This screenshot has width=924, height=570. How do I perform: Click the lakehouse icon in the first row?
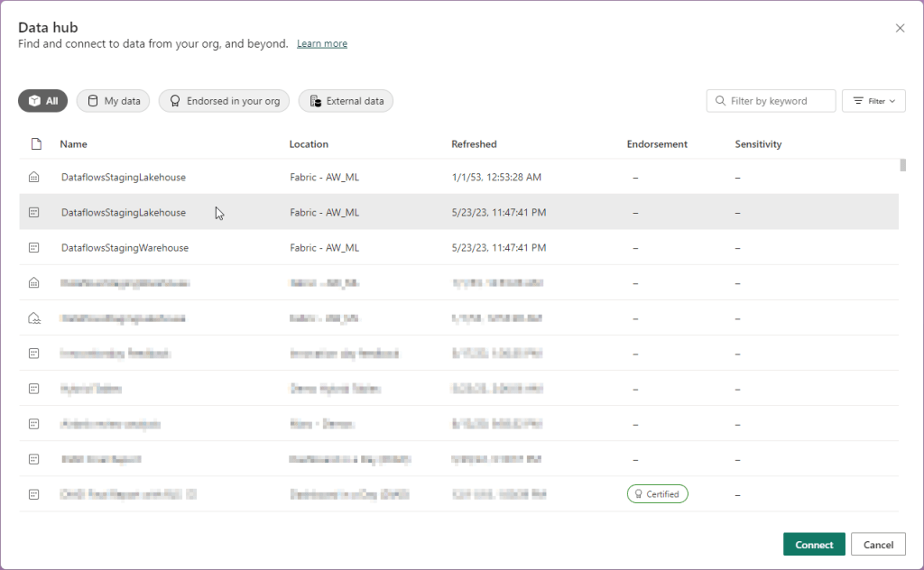pos(34,178)
